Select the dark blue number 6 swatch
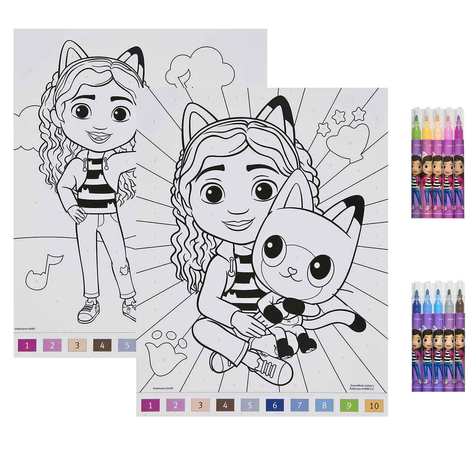Screen dimensions: 476x476 pyautogui.click(x=275, y=405)
